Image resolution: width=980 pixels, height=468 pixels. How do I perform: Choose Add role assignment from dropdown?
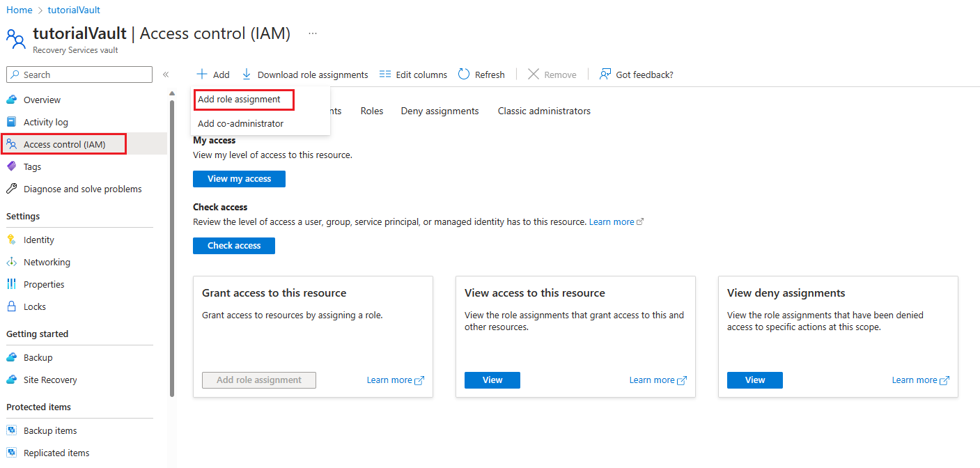coord(239,100)
